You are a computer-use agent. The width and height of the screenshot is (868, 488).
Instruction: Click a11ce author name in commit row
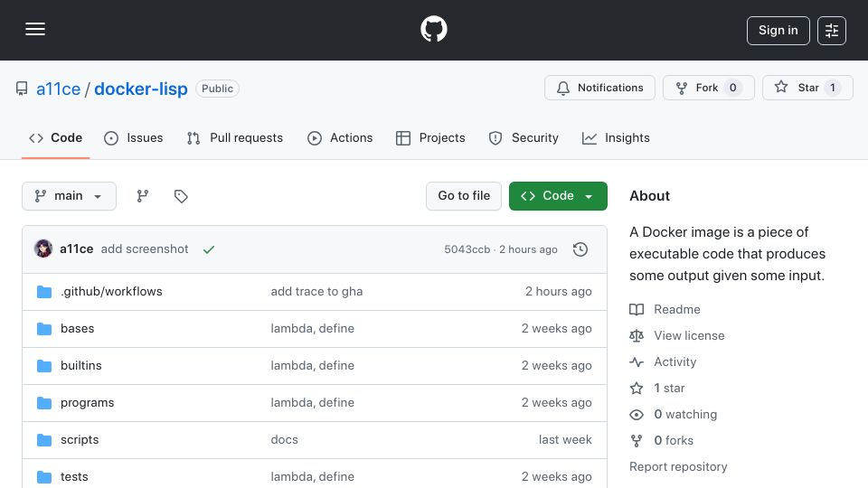76,249
